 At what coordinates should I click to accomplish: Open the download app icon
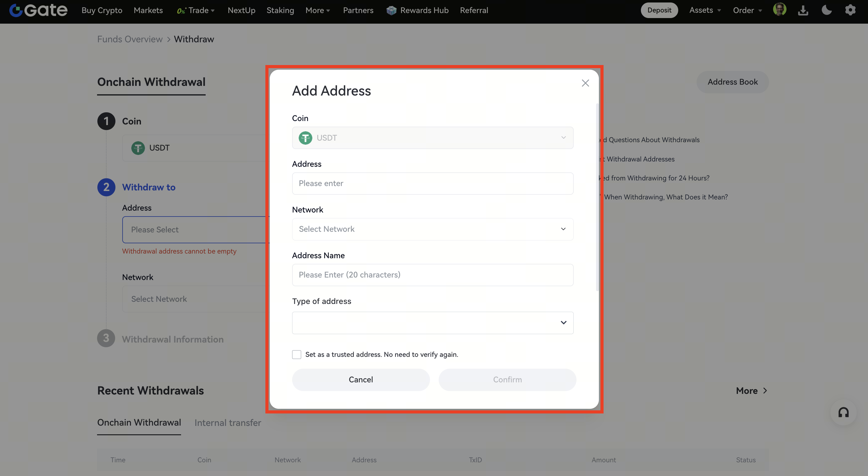tap(803, 11)
